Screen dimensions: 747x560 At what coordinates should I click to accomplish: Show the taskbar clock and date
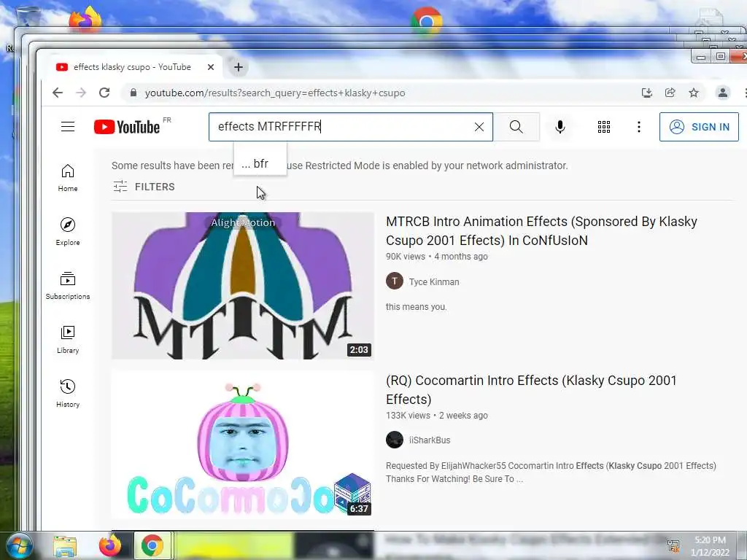710,546
